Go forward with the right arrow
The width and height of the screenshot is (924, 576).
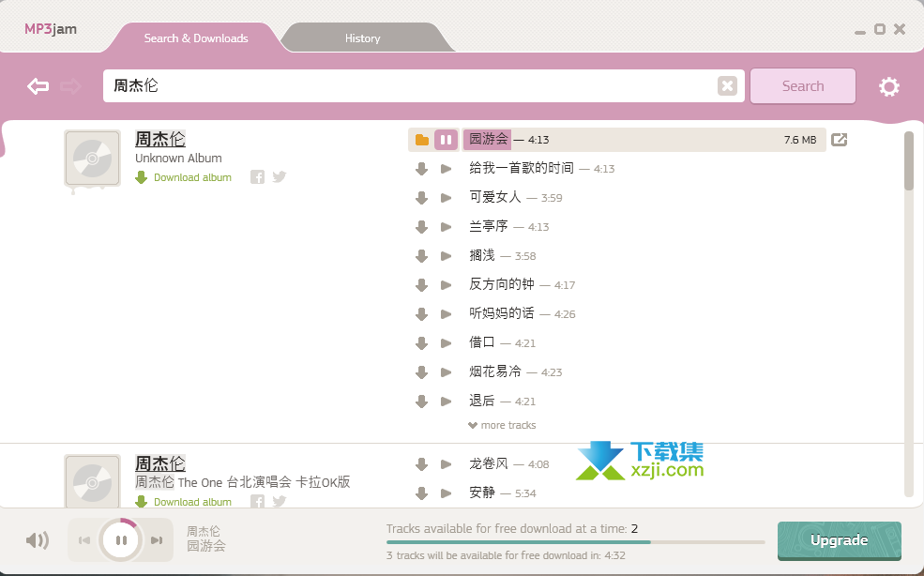(70, 86)
